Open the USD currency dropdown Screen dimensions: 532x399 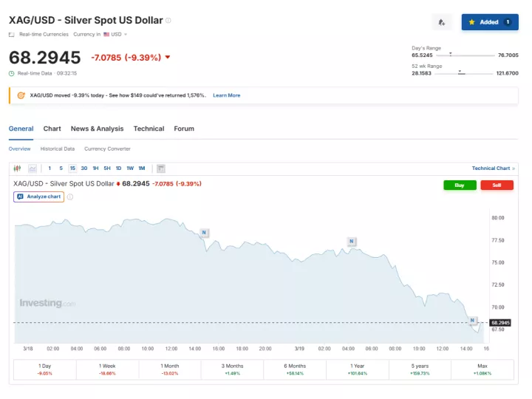[x=116, y=34]
